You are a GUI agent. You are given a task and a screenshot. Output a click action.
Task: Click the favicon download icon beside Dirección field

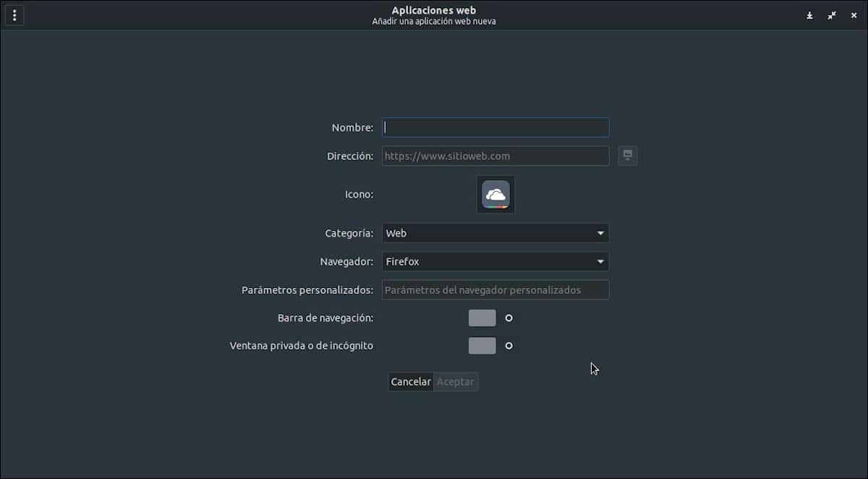627,156
